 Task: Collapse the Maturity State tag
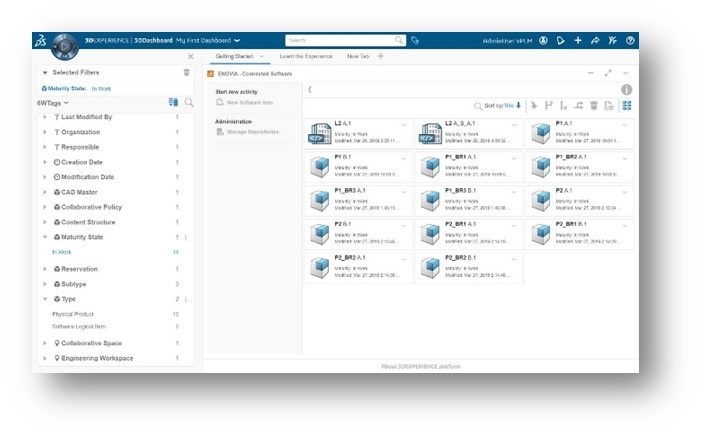45,237
